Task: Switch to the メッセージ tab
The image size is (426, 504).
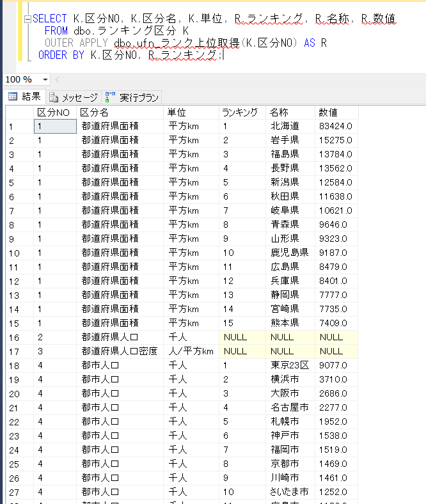Action: tap(74, 97)
